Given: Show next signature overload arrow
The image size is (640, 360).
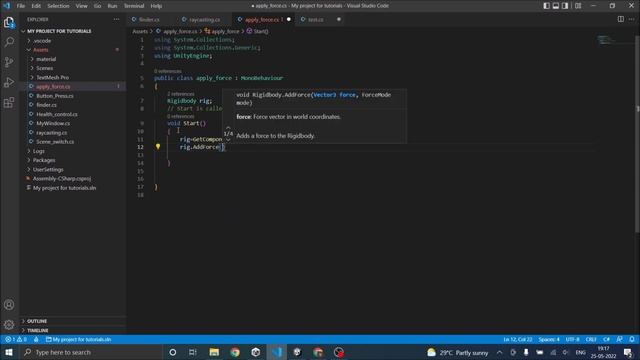Looking at the screenshot, I should [x=228, y=140].
